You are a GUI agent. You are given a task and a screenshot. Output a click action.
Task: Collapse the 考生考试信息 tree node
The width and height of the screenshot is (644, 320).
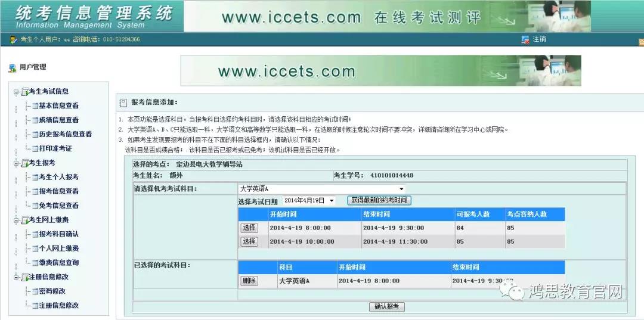click(16, 92)
